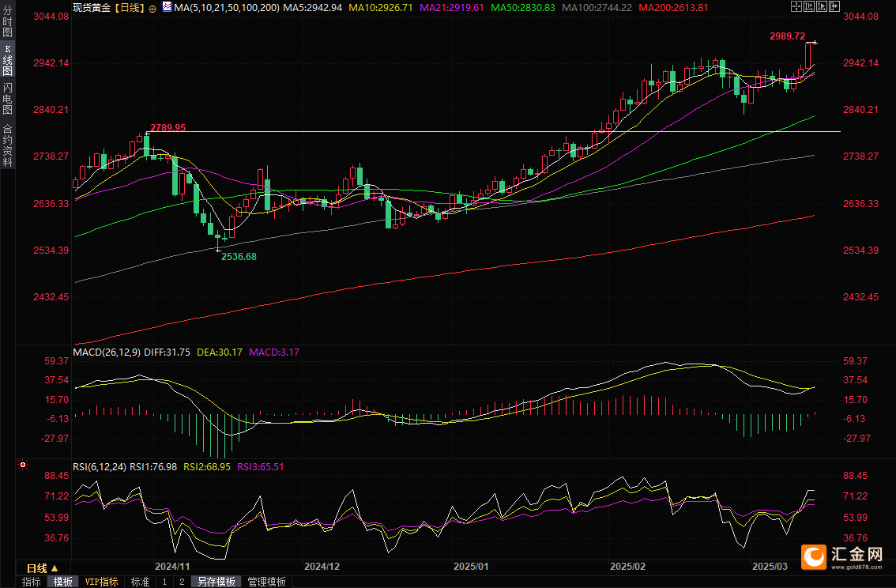This screenshot has width=896, height=588.
Task: Click the playback axis icon top right
Action: coord(822,6)
